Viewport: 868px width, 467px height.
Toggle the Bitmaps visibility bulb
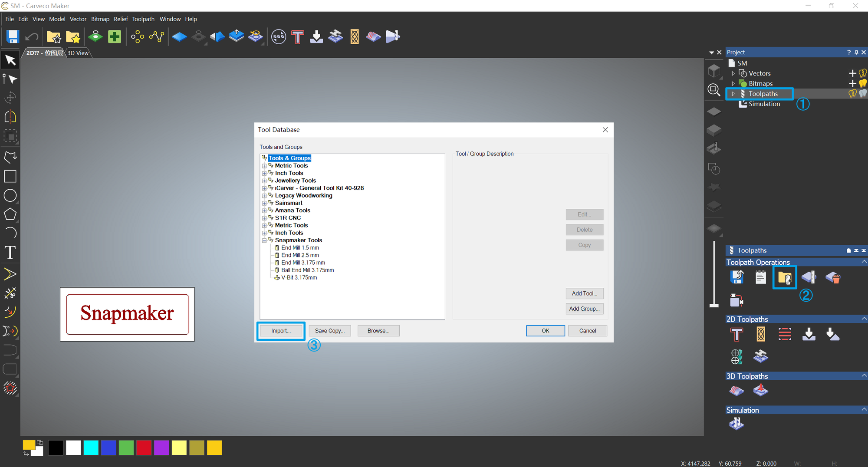863,83
